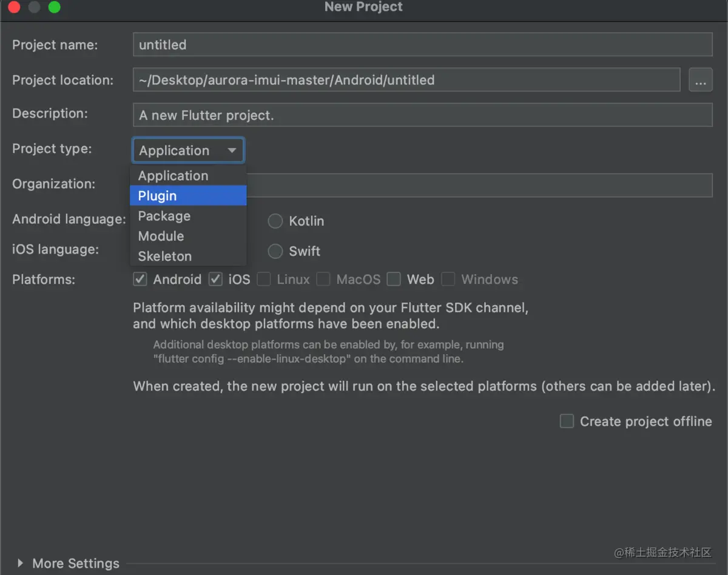Select the Kotlin radio button
This screenshot has height=575, width=728.
275,221
